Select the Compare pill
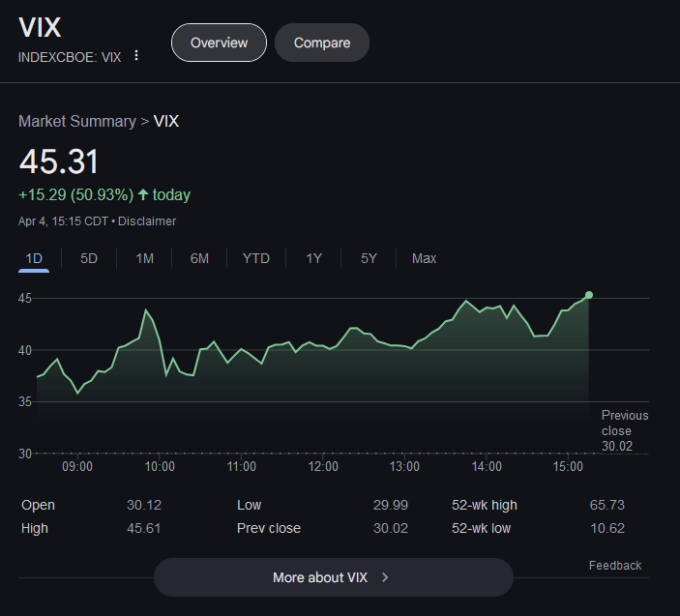This screenshot has height=616, width=680. click(x=322, y=43)
